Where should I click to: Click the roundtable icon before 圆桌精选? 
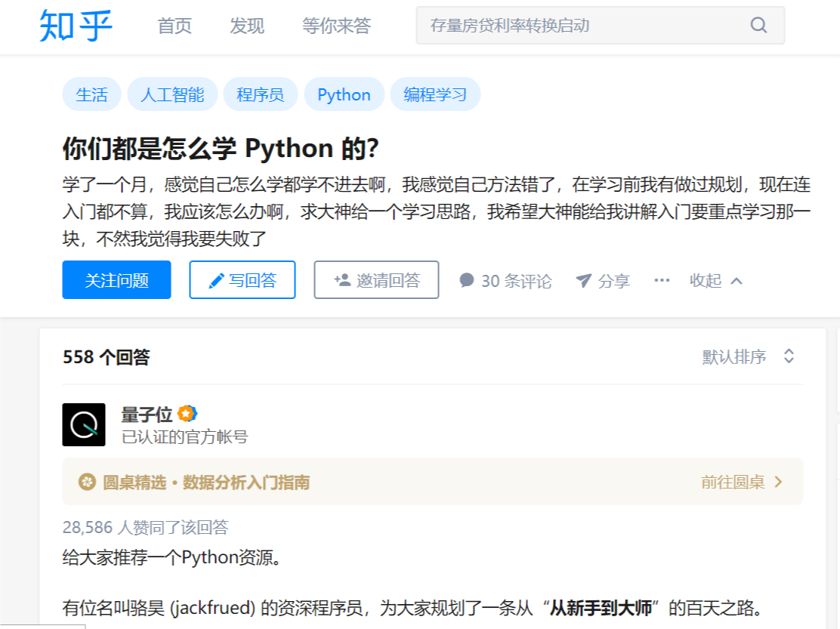pyautogui.click(x=87, y=482)
